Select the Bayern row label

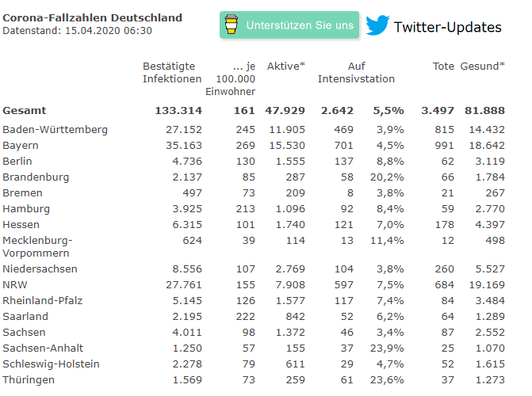point(21,146)
